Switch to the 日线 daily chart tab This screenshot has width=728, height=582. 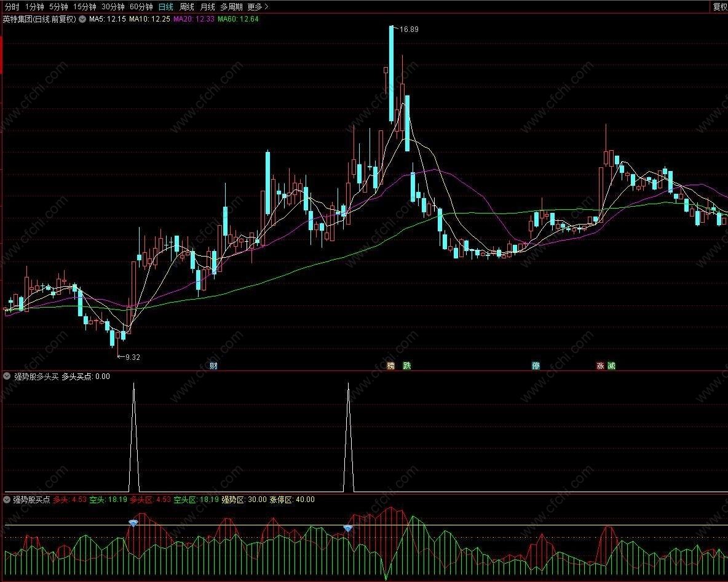pyautogui.click(x=166, y=7)
